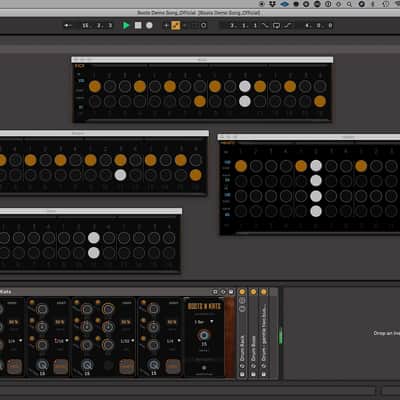Open Dropbox from the macOS menu bar
The height and width of the screenshot is (400, 400).
tap(273, 4)
